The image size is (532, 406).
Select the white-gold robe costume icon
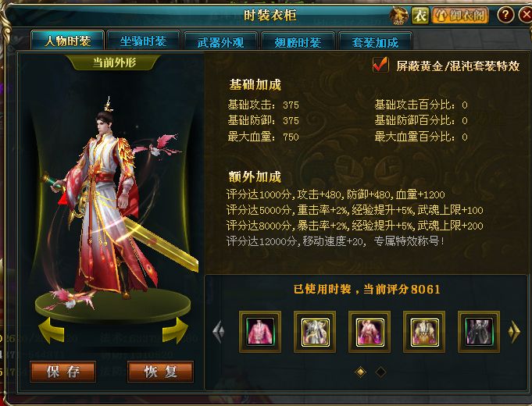click(315, 331)
